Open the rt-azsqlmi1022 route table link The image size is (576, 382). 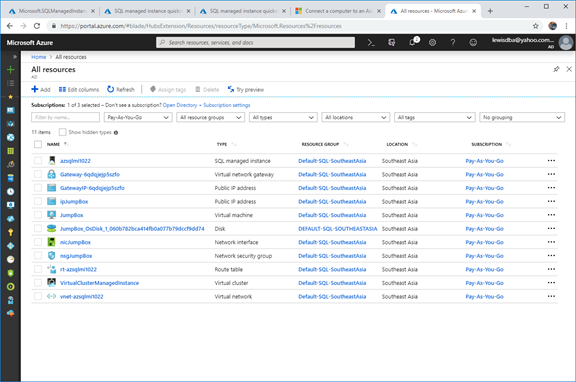click(78, 269)
